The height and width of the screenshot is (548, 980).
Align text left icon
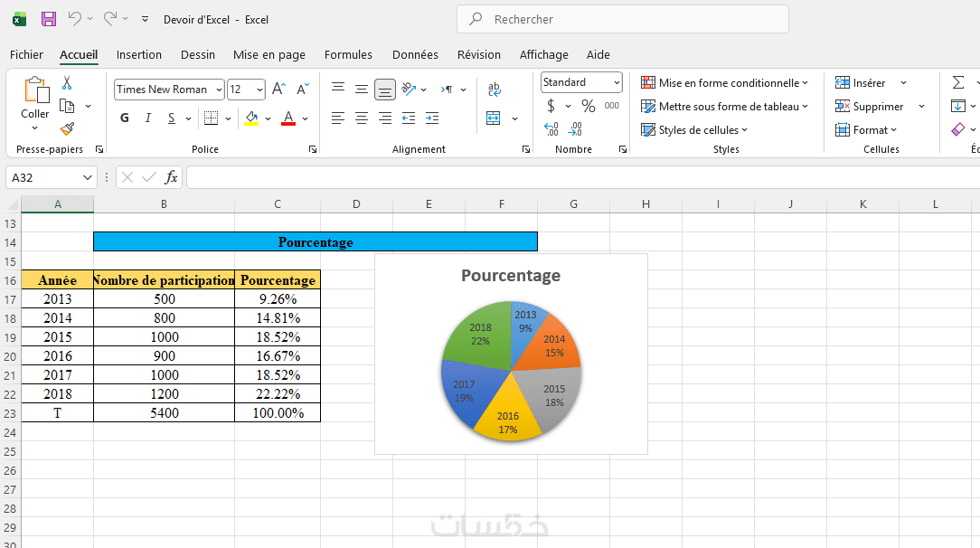pyautogui.click(x=338, y=118)
